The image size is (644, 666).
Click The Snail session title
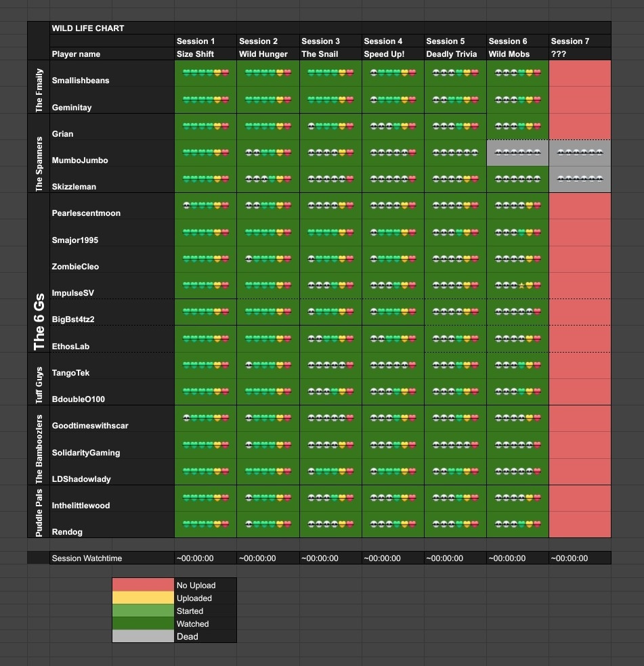click(x=330, y=54)
